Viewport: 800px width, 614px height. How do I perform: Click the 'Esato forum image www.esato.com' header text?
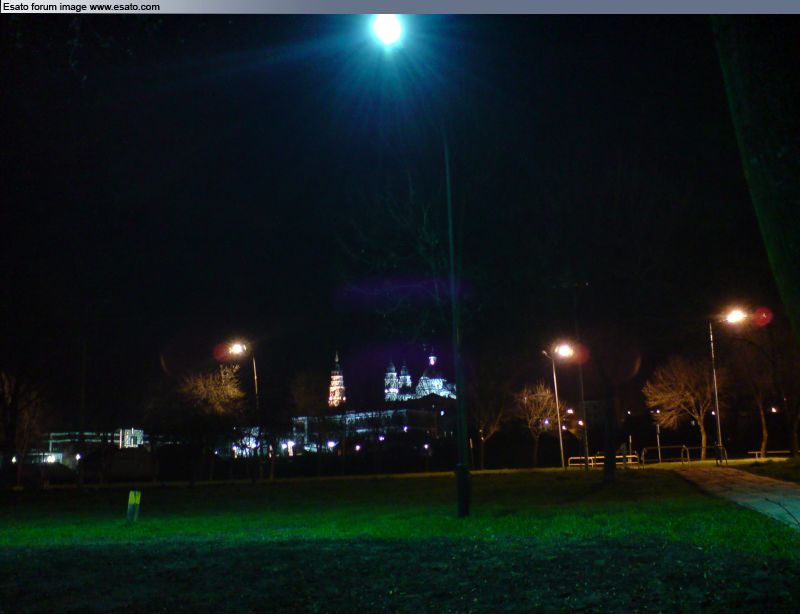(81, 7)
